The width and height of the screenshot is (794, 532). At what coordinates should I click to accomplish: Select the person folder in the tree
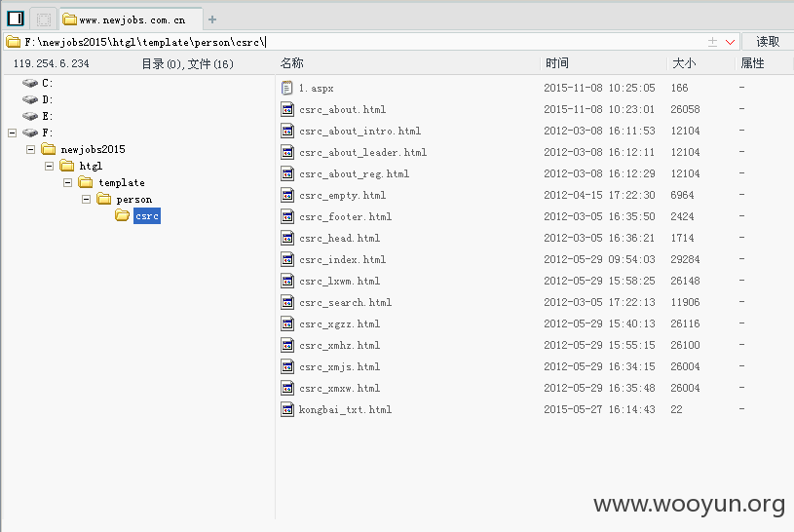point(134,199)
